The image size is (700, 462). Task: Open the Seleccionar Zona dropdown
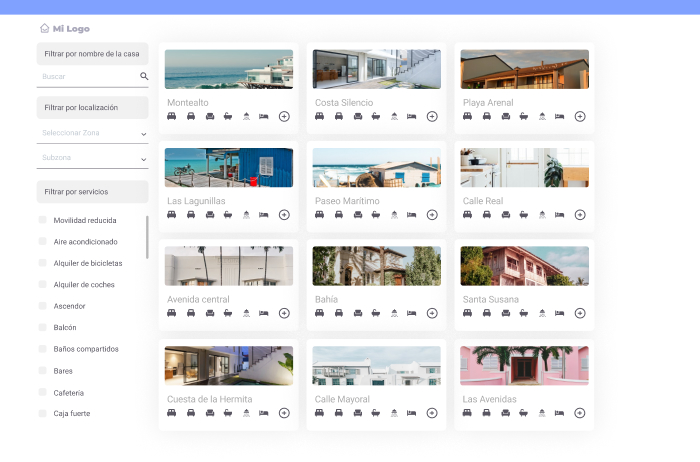[93, 133]
